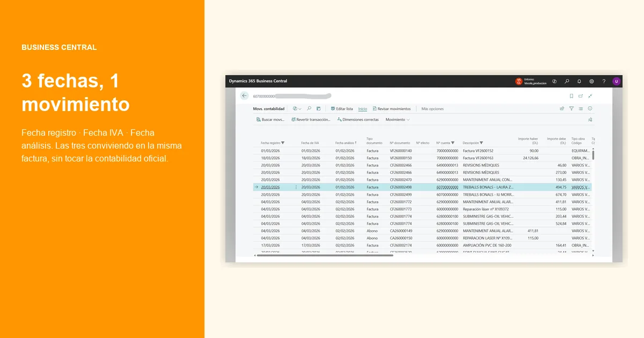The width and height of the screenshot is (644, 338).
Task: Click the Fecha registro filter icon
Action: (283, 143)
